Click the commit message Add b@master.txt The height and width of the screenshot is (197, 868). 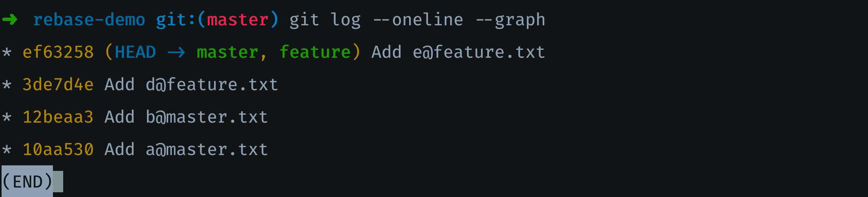point(186,117)
